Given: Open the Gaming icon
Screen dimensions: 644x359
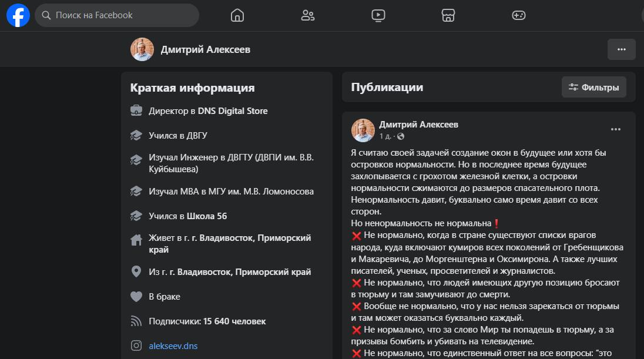Looking at the screenshot, I should pyautogui.click(x=519, y=15).
